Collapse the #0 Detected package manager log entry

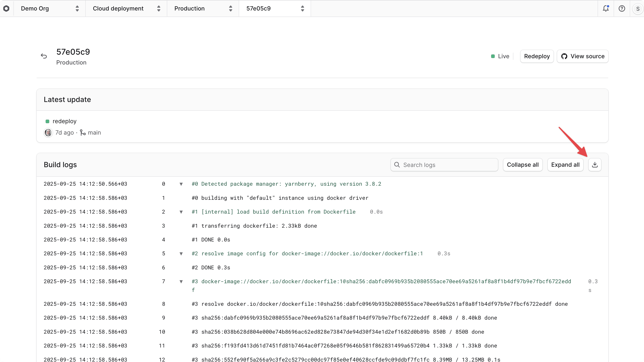tap(181, 184)
